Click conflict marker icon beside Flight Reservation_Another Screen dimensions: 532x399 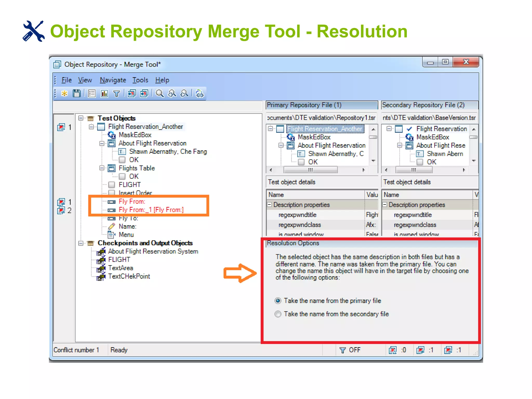[61, 127]
